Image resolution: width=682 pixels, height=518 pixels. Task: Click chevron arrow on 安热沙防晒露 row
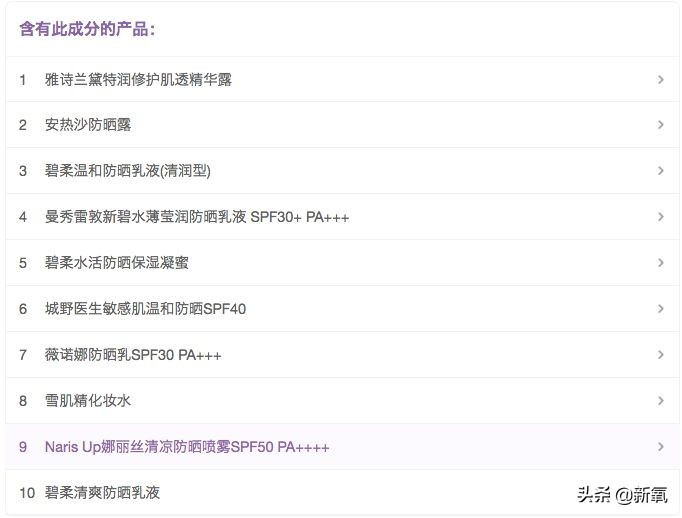(661, 125)
